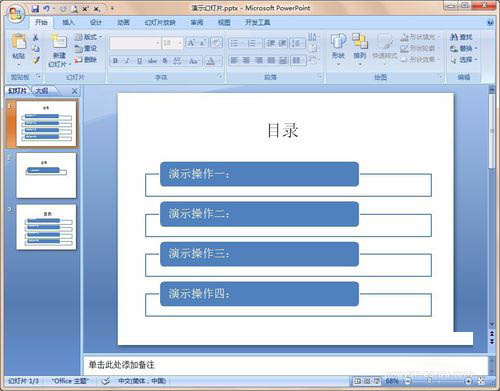Screen dimensions: 500x391
Task: Apply text shadow formatting
Action: [165, 61]
